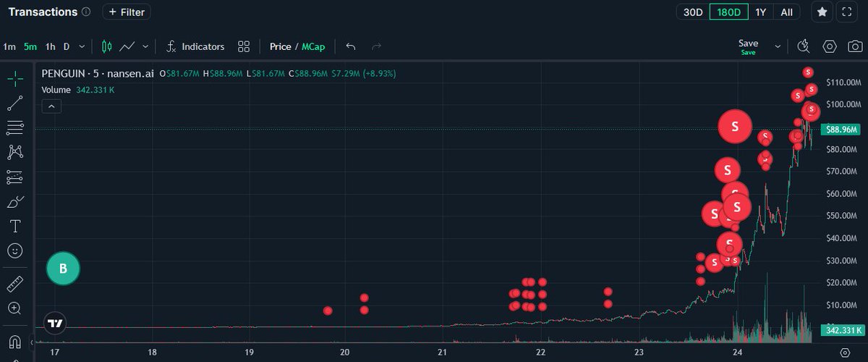Toggle the magnet mode tool
This screenshot has width=868, height=362.
point(14,341)
